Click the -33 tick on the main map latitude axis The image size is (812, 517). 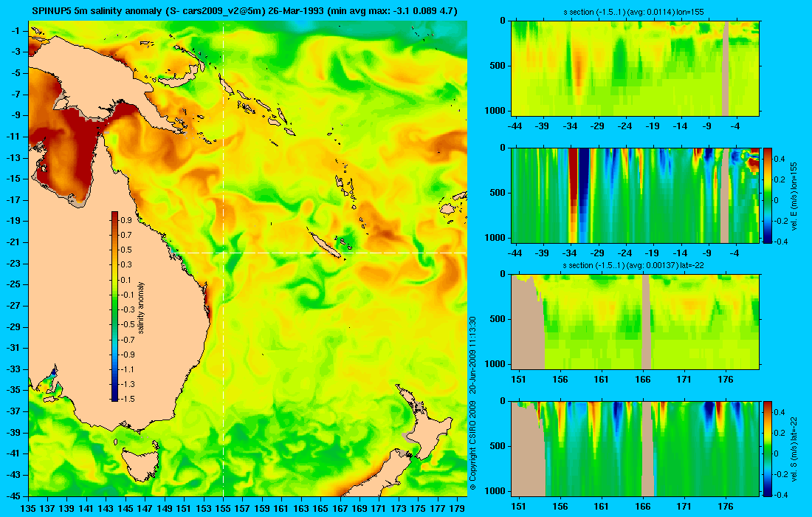click(x=13, y=369)
